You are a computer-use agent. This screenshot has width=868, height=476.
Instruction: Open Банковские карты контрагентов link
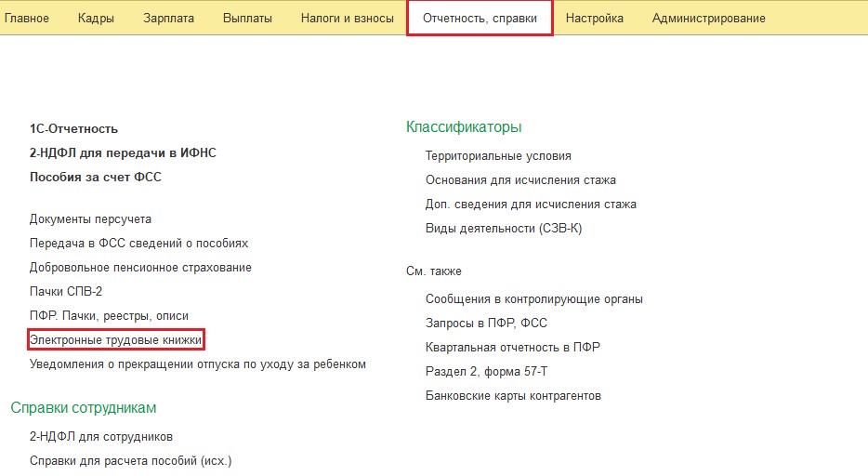coord(513,396)
